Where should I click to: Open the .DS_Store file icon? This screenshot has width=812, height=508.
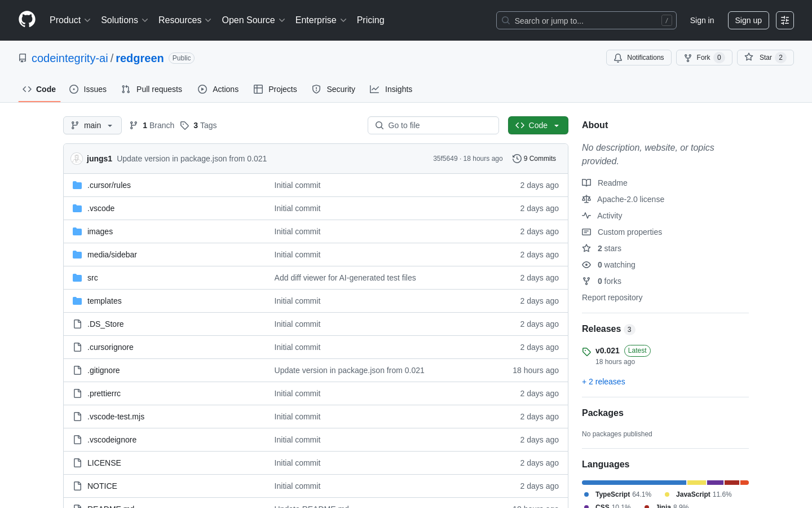pyautogui.click(x=77, y=324)
